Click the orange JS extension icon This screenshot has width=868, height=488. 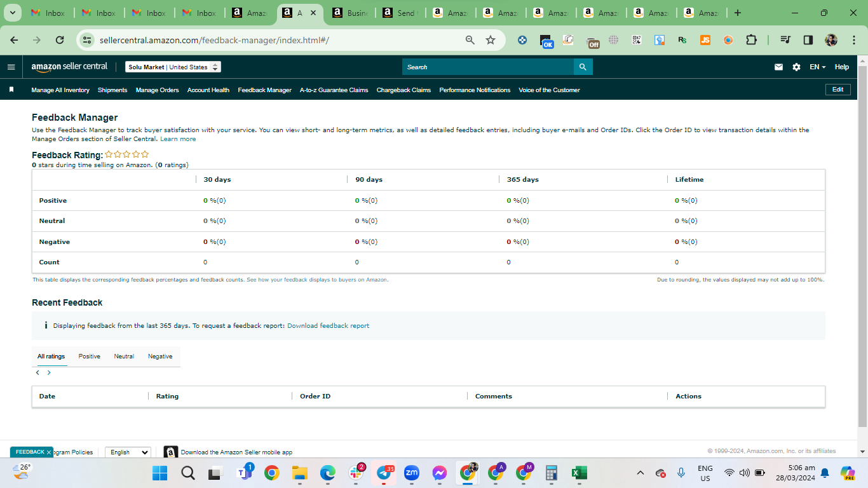[705, 40]
